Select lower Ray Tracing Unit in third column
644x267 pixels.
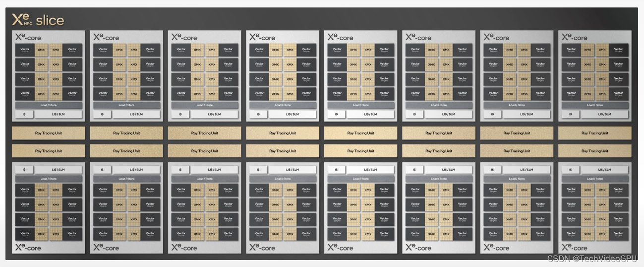tap(205, 151)
